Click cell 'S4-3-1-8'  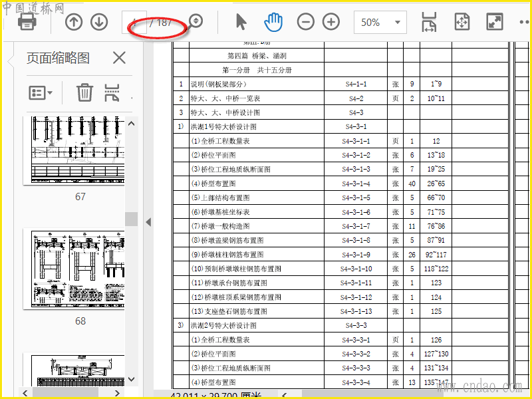356,241
